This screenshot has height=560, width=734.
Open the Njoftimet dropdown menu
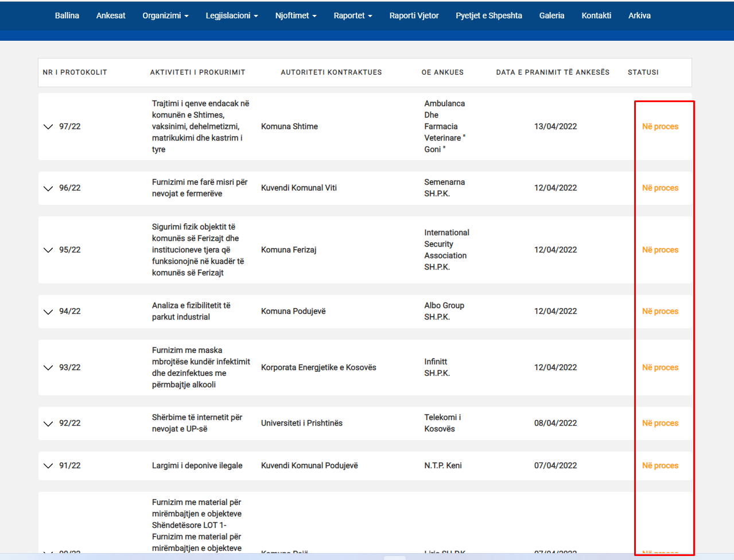296,15
